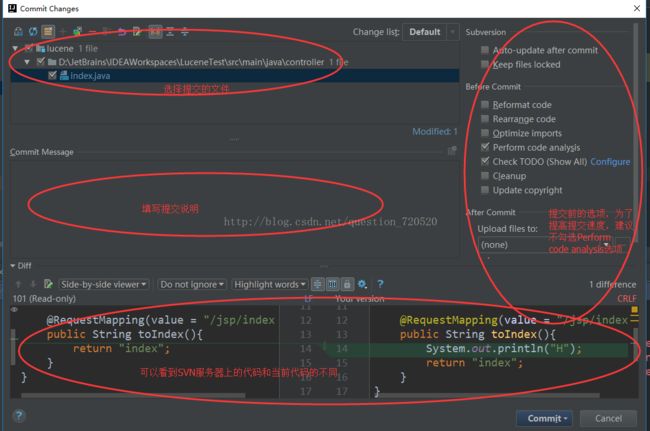Viewport: 650px width, 431px height.
Task: Collapse the lucene tree node
Action: pos(15,48)
